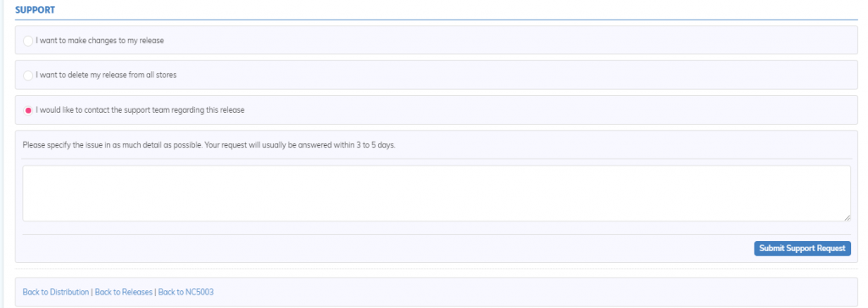Click the 'I would like to contact the support team' label
Image resolution: width=868 pixels, height=308 pixels.
pyautogui.click(x=140, y=109)
